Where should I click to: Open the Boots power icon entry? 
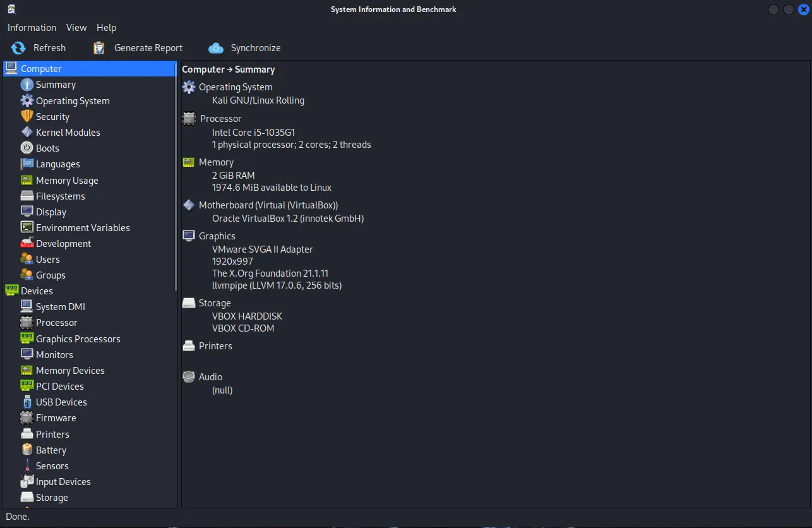click(x=27, y=148)
